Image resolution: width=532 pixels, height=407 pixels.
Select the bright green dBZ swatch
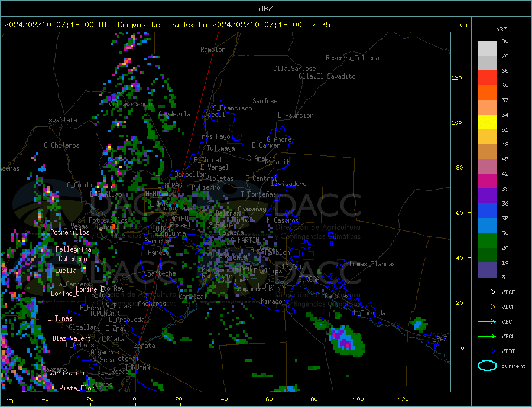point(487,240)
